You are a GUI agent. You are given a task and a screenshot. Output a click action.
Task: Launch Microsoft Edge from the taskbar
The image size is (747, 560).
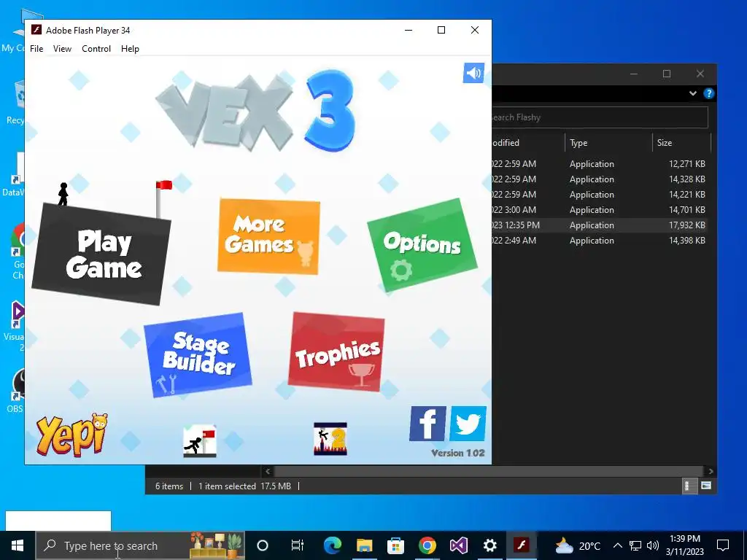pyautogui.click(x=333, y=545)
